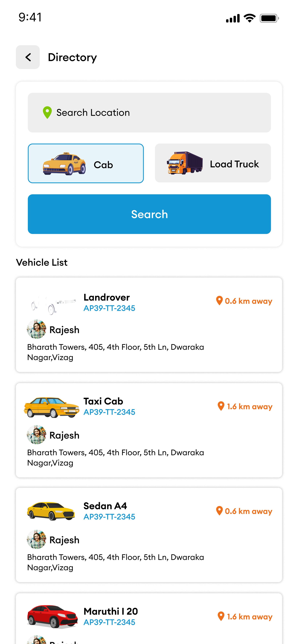Screen dimensions: 298x644
Task: Click the orange pin on Landrover card
Action: tap(219, 301)
